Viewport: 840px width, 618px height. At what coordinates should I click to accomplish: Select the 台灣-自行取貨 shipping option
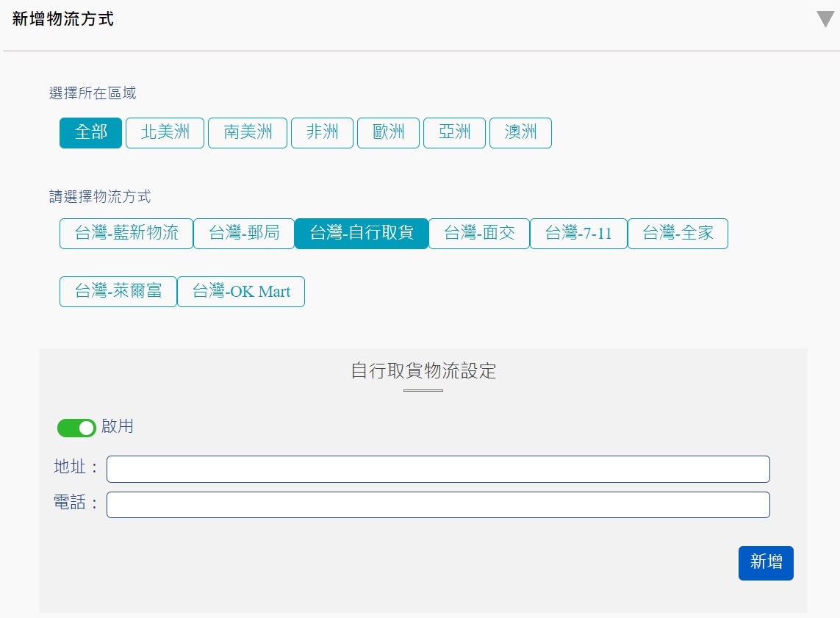[362, 234]
